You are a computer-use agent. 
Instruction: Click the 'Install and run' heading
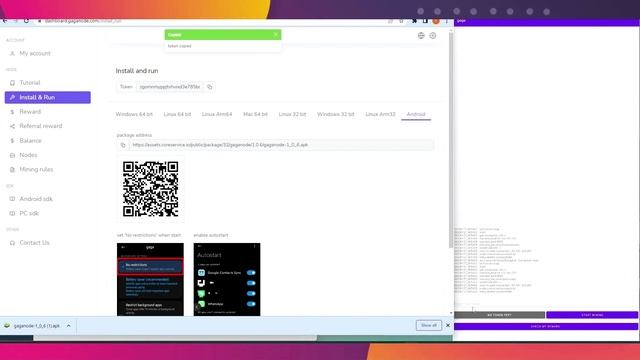pyautogui.click(x=137, y=71)
